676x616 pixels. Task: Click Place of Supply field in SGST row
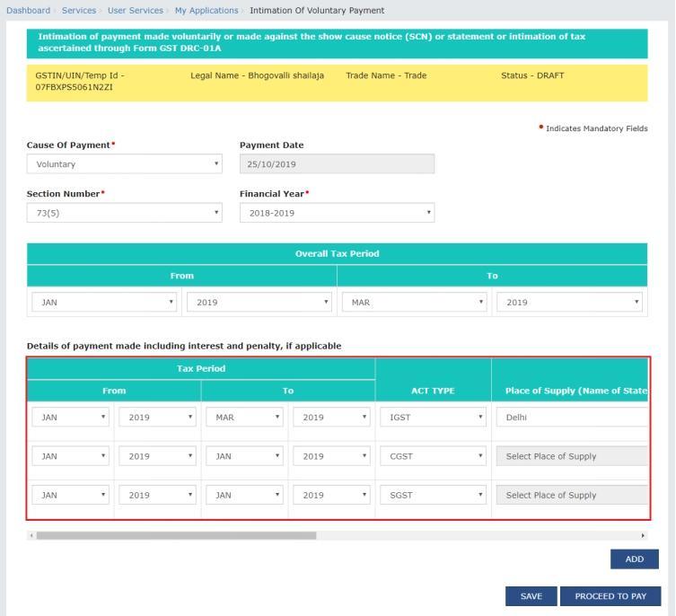(x=572, y=495)
